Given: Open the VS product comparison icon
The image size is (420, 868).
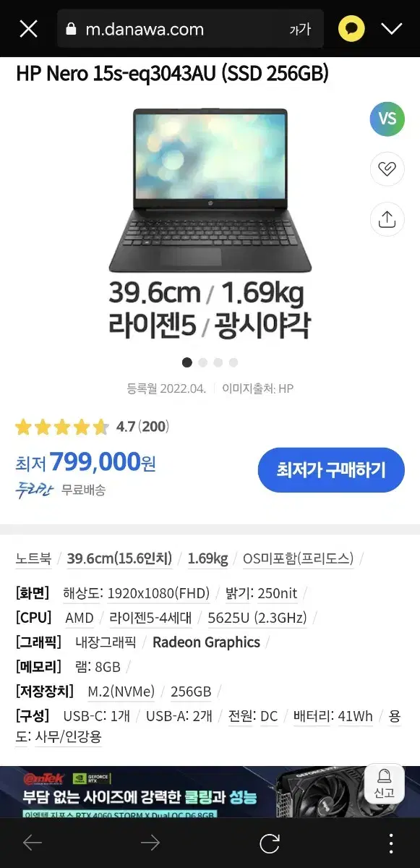Looking at the screenshot, I should (x=387, y=119).
